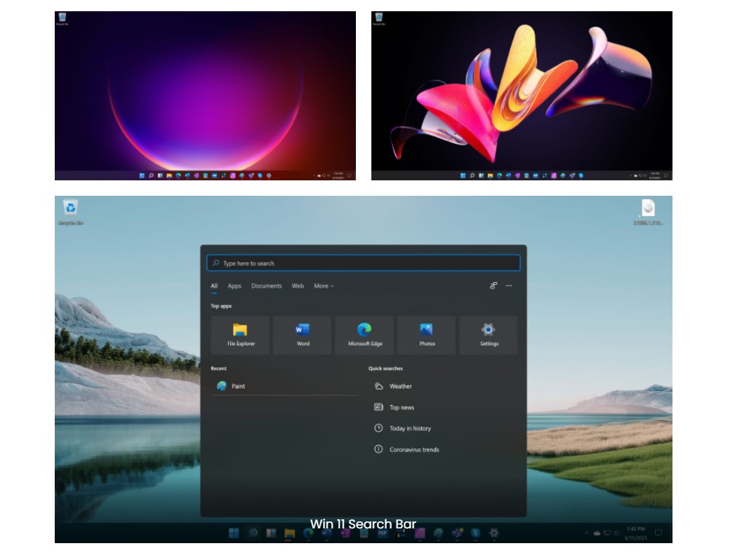Click the Recycle Bin on lake desktop
This screenshot has width=749, height=560.
coord(70,208)
